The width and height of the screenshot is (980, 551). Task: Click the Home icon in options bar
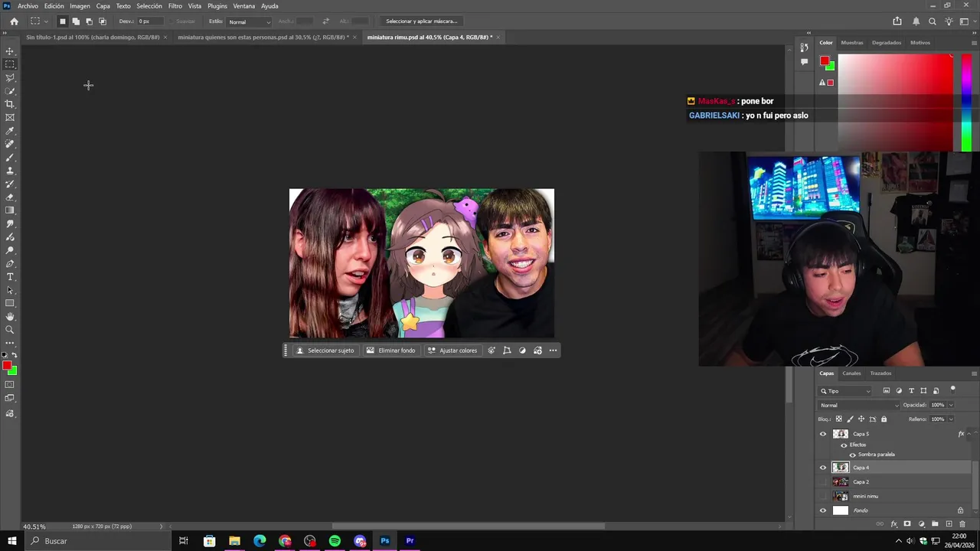pyautogui.click(x=14, y=21)
